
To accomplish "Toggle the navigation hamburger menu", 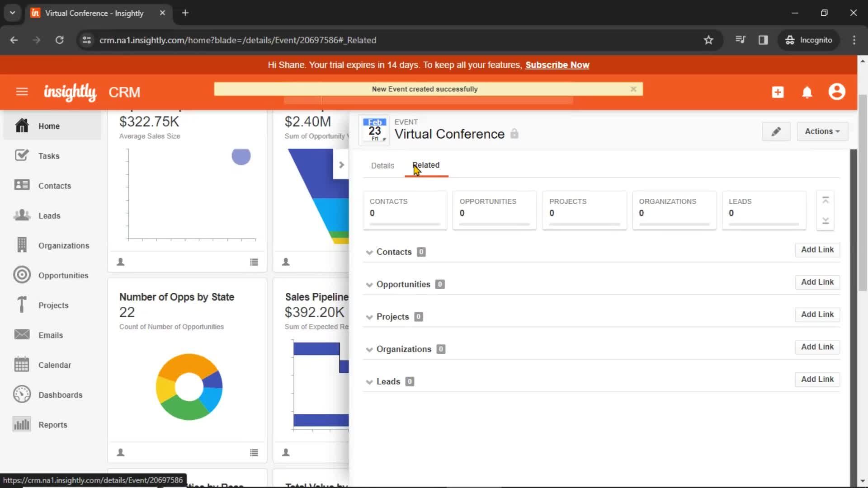I will pos(21,92).
